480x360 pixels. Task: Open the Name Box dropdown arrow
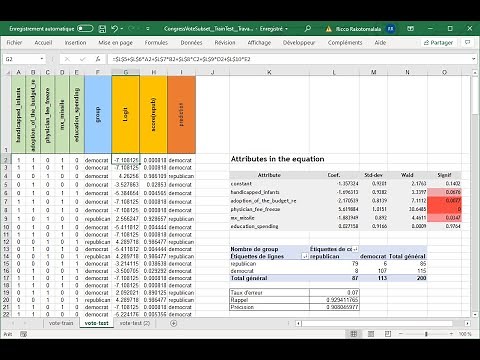(42, 59)
